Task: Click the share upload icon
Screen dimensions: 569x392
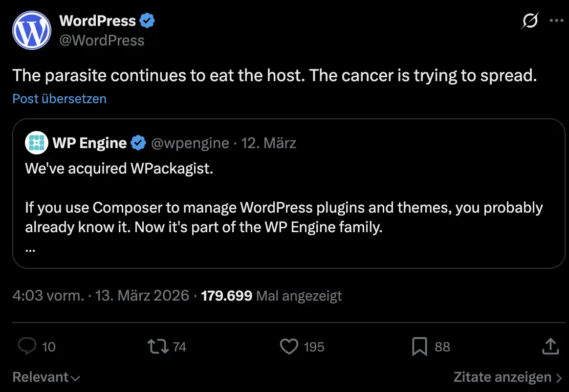Action: coord(550,347)
